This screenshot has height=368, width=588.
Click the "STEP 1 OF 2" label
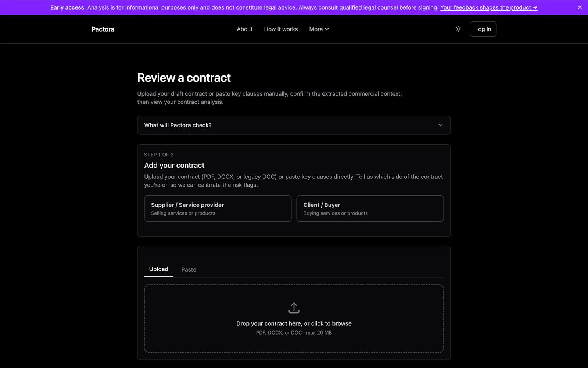(x=159, y=155)
